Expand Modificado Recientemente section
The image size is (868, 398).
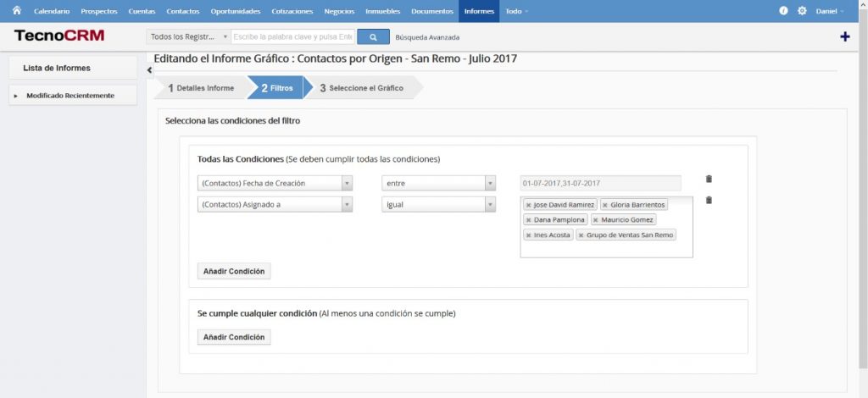[16, 96]
